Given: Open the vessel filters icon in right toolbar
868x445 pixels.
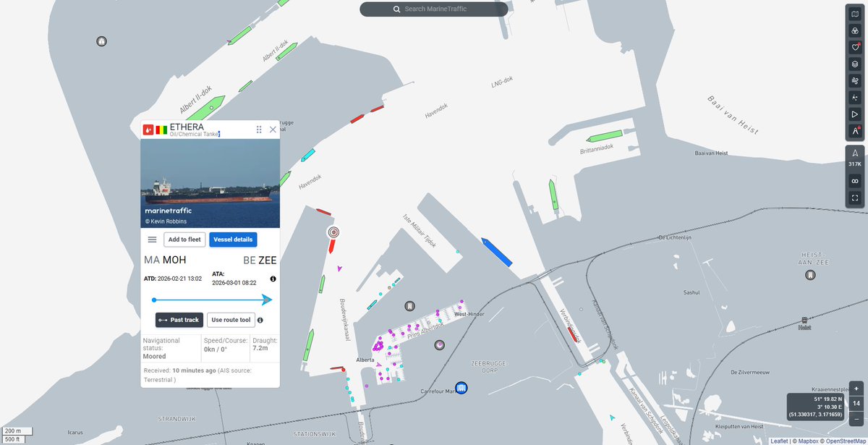Looking at the screenshot, I should coord(855,30).
